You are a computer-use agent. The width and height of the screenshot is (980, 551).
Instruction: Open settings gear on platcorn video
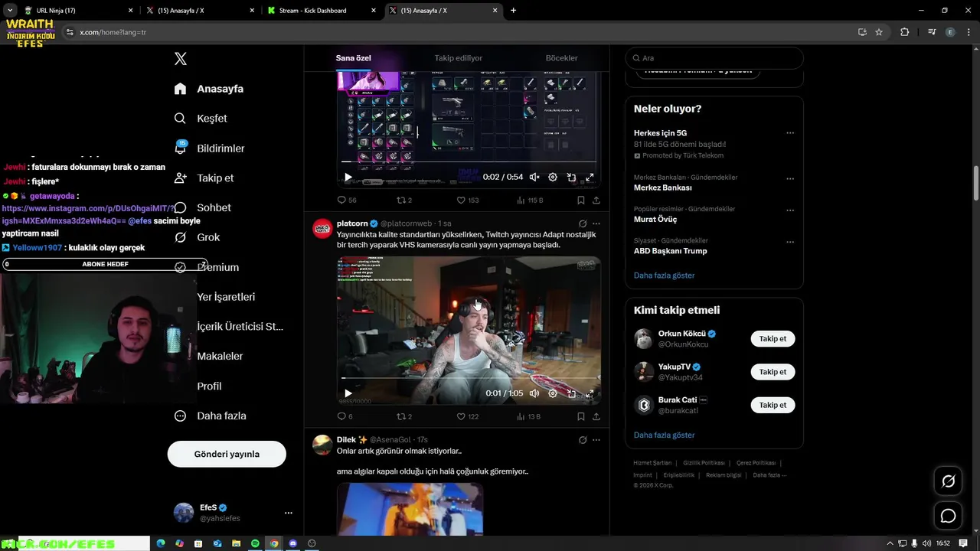point(553,394)
